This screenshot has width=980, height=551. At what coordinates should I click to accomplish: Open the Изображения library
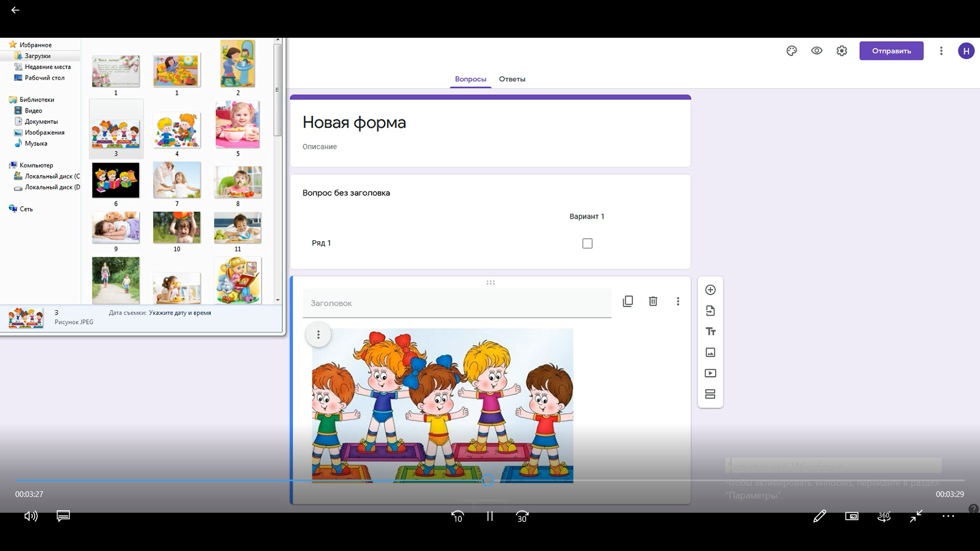click(x=44, y=133)
